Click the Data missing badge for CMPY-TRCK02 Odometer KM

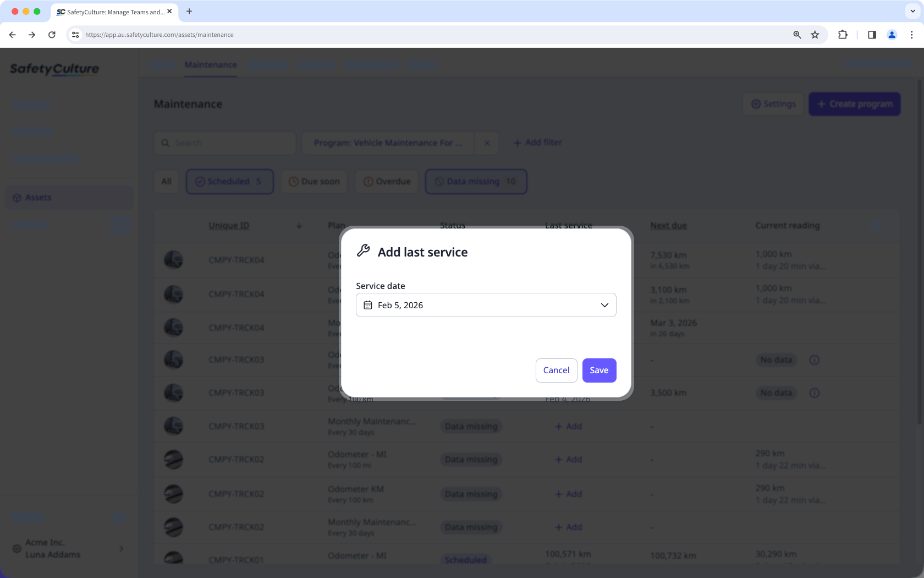coord(471,494)
